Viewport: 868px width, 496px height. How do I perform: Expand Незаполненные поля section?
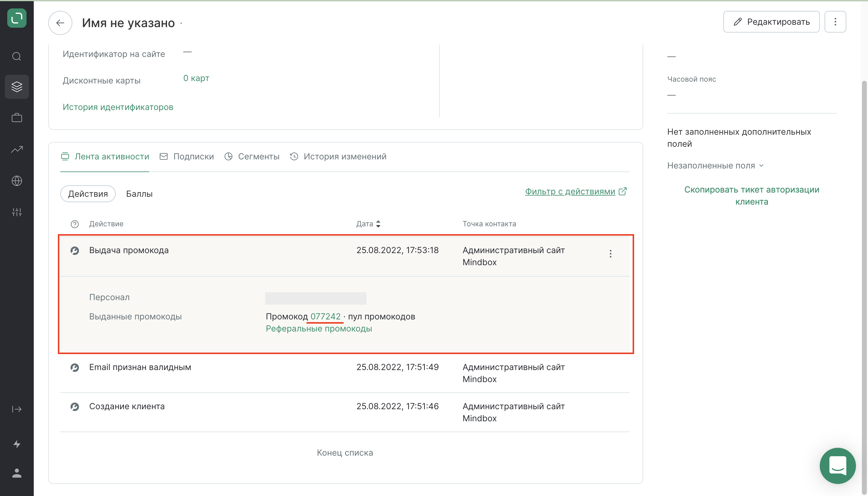click(715, 165)
